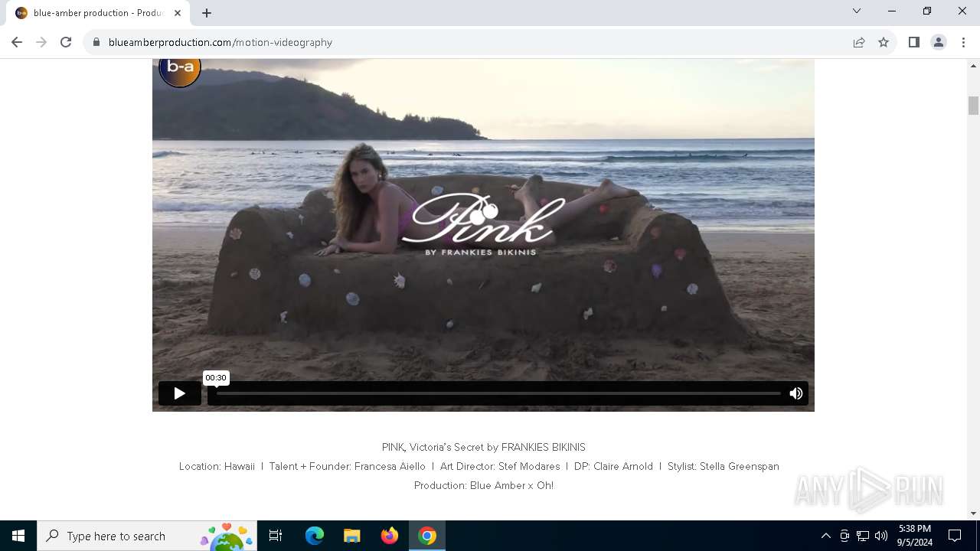Go back to the previous page

click(x=17, y=42)
